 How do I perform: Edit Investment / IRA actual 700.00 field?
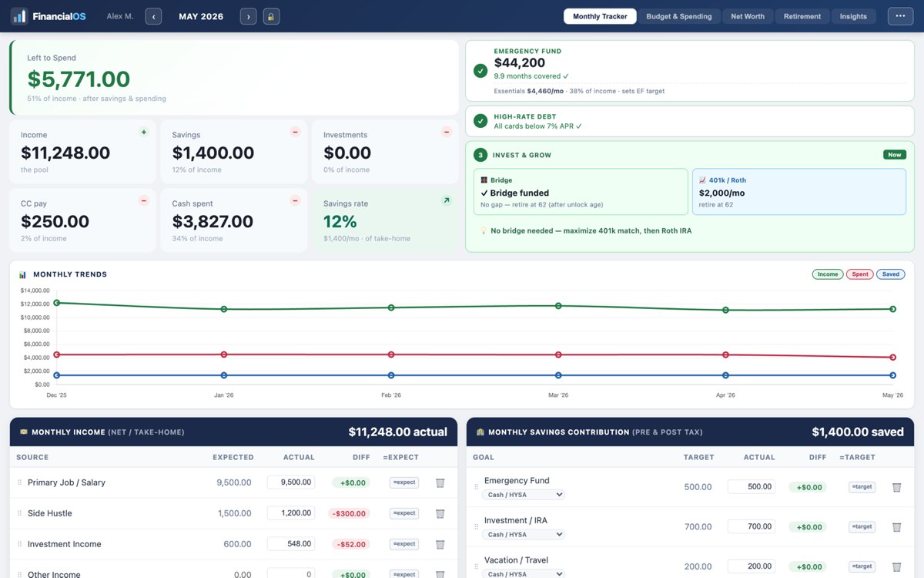pyautogui.click(x=752, y=527)
